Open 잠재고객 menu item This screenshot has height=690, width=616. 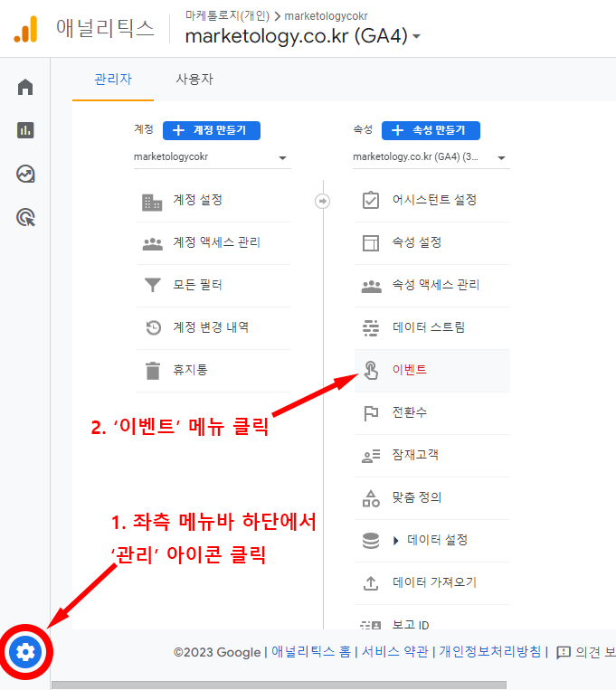[432, 456]
